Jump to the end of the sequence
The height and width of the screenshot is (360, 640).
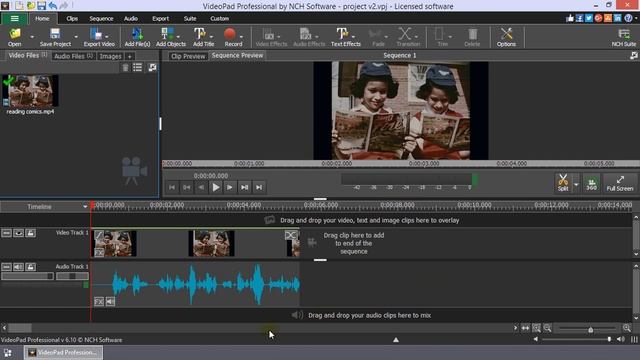pos(259,187)
